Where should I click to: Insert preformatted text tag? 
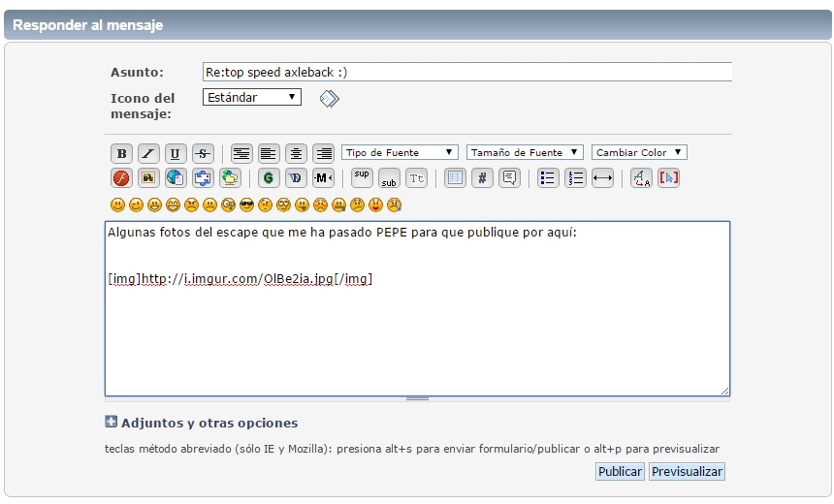(x=241, y=154)
